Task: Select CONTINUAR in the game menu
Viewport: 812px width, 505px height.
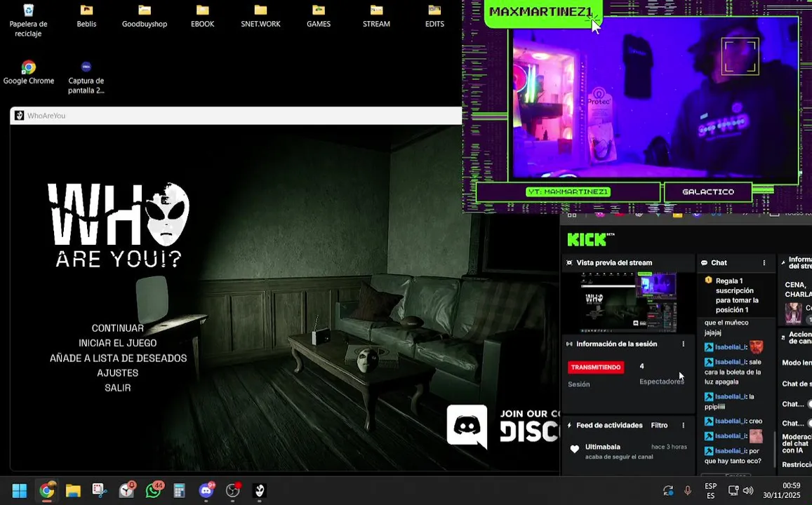Action: 117,328
